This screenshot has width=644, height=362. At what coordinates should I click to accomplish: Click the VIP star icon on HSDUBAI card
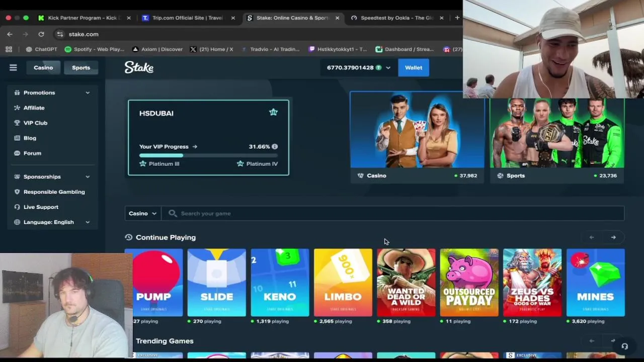273,113
